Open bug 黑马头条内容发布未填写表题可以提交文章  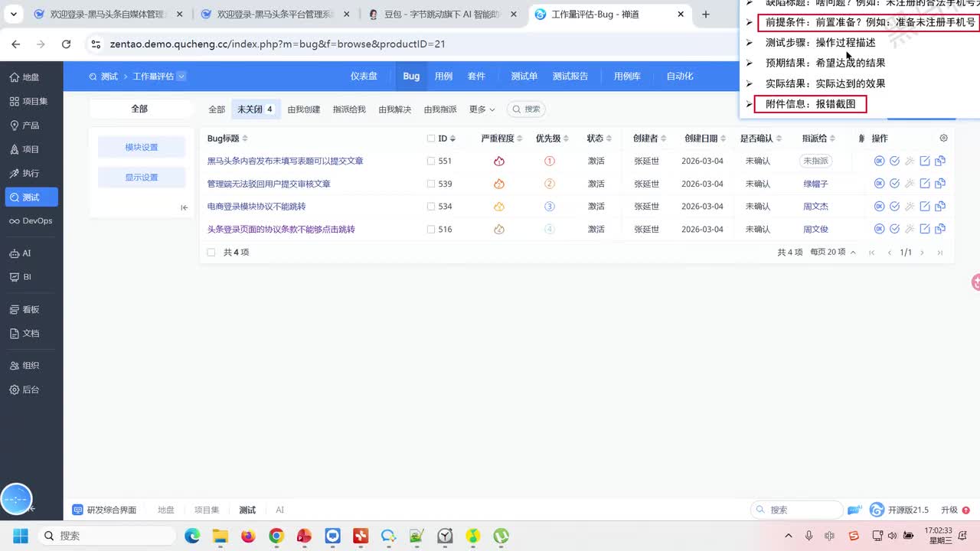(286, 161)
